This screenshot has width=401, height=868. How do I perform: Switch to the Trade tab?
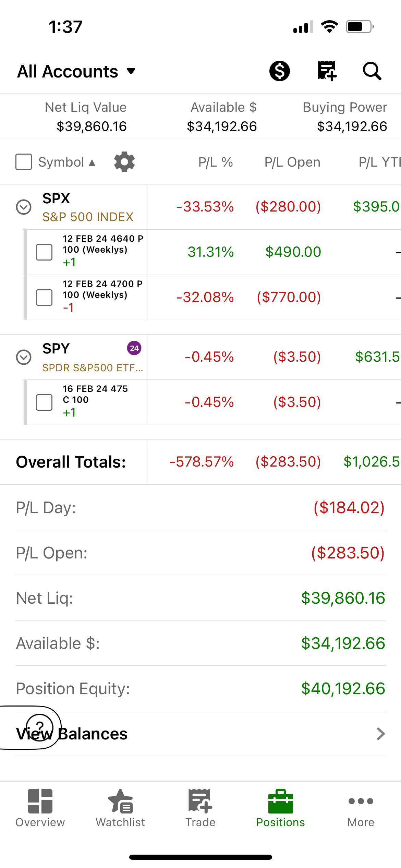tap(200, 808)
